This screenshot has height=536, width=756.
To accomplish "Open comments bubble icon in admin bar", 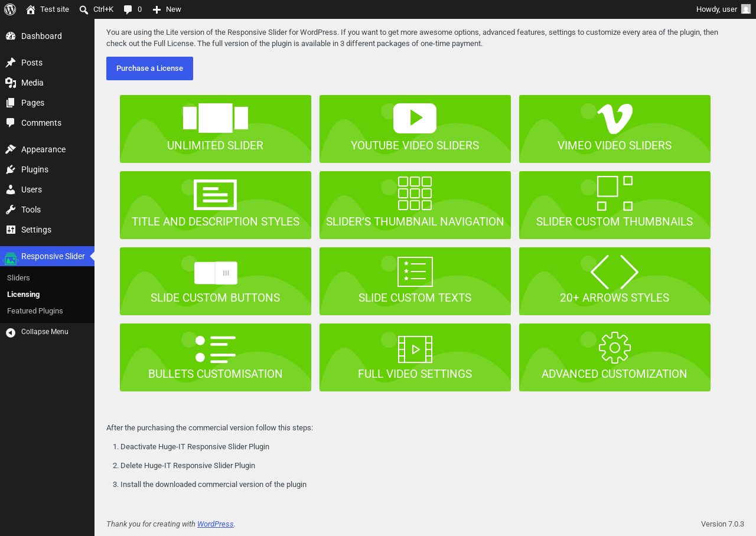I will tap(128, 9).
